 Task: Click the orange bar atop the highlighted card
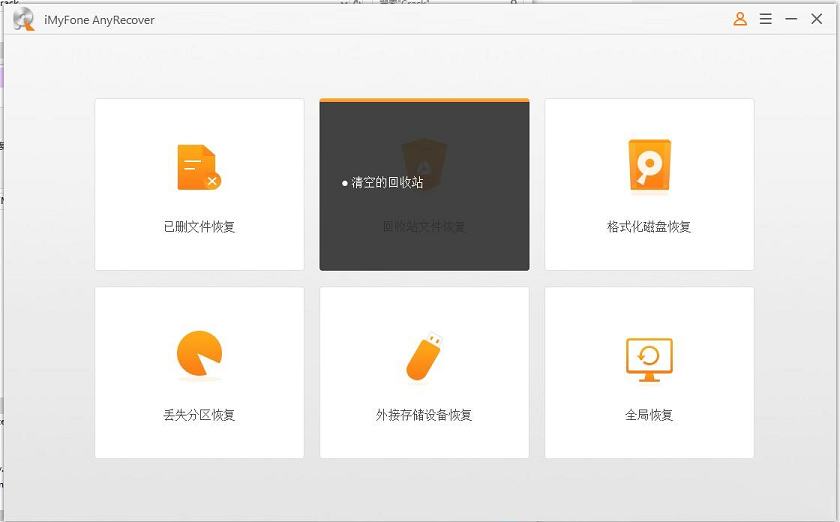[x=424, y=100]
